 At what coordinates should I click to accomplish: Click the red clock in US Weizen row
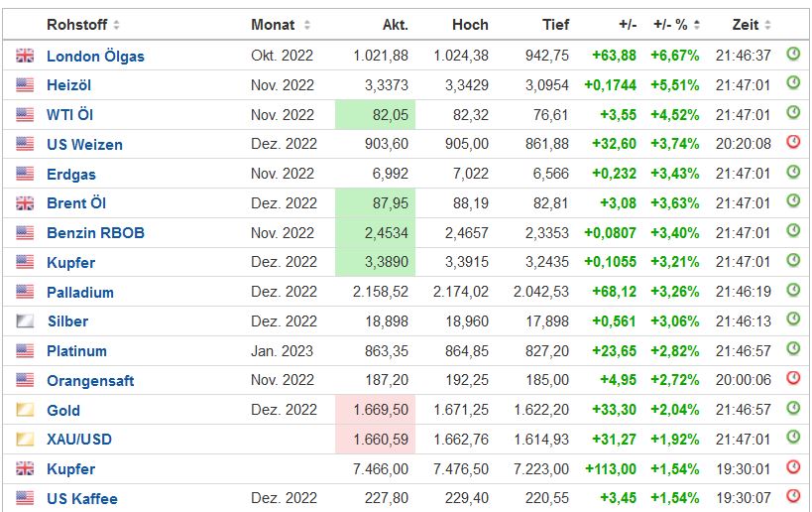(x=793, y=143)
